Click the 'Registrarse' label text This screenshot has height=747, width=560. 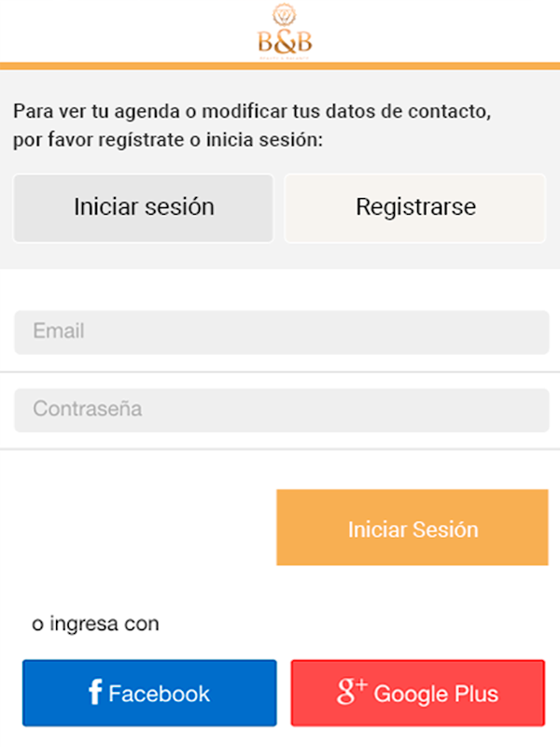click(415, 207)
